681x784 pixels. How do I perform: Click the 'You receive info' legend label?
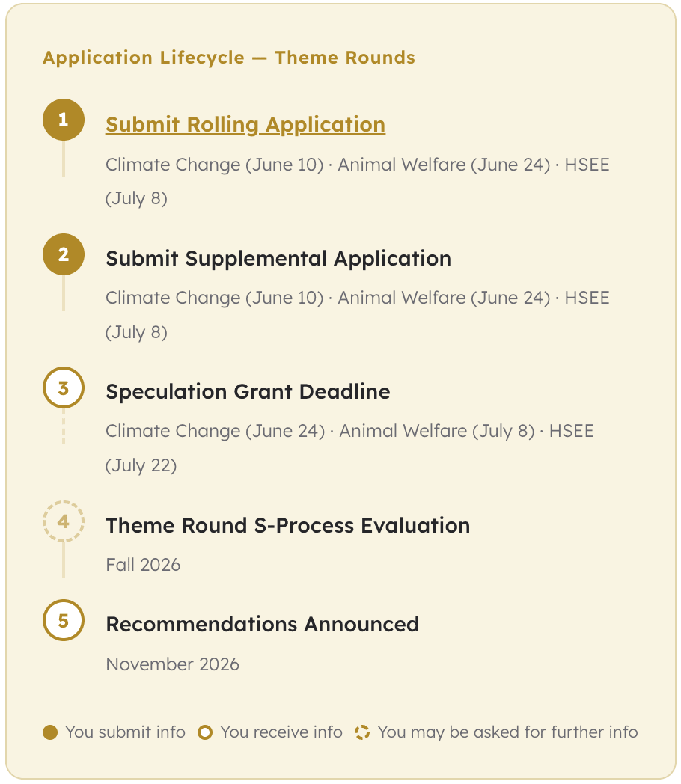(x=281, y=732)
